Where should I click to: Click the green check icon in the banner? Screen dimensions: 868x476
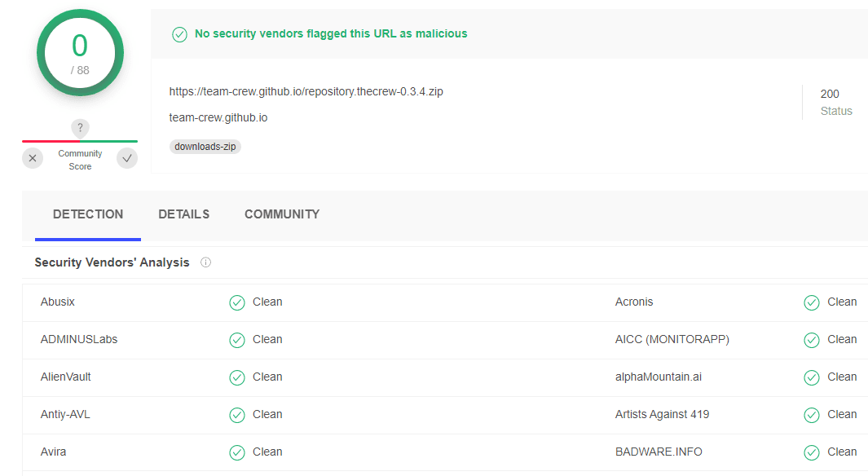[x=179, y=34]
